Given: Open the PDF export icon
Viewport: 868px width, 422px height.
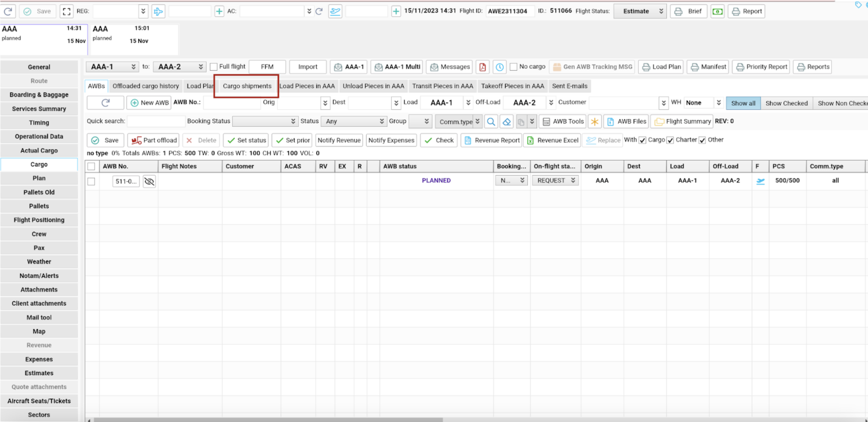Looking at the screenshot, I should [x=483, y=67].
